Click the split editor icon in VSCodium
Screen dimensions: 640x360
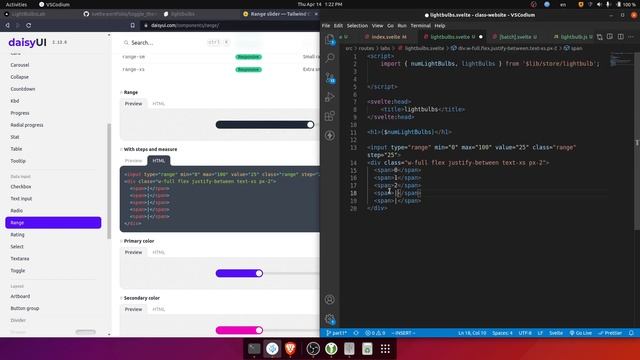620,37
